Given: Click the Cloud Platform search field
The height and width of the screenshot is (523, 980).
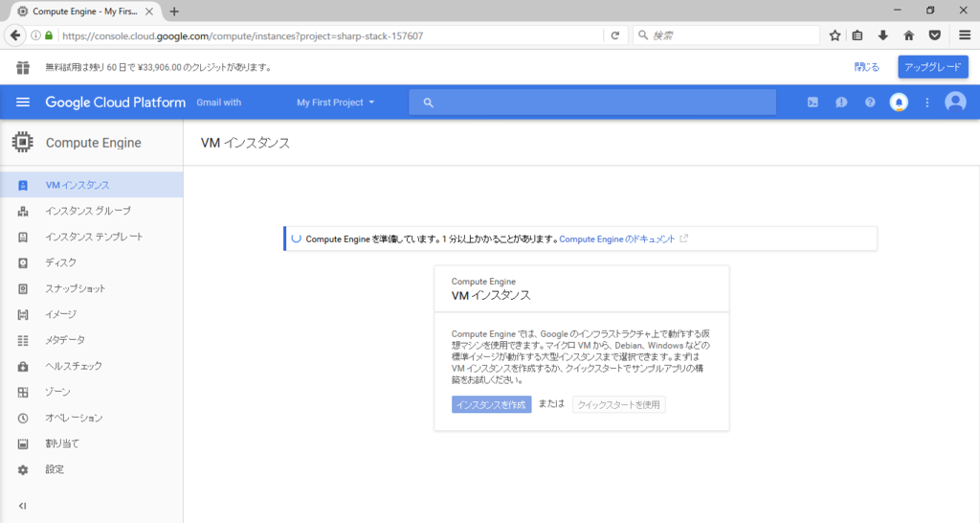Looking at the screenshot, I should (x=592, y=102).
